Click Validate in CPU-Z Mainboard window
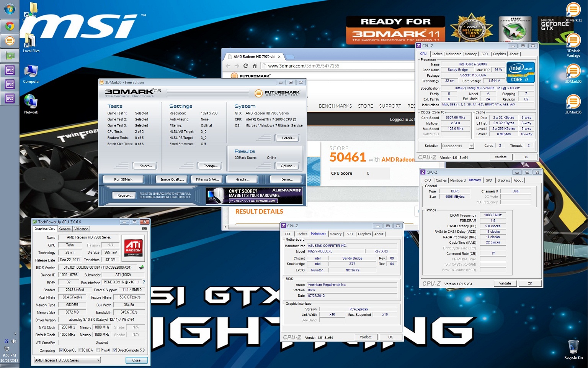Screen dimensions: 588x368 click(x=366, y=337)
